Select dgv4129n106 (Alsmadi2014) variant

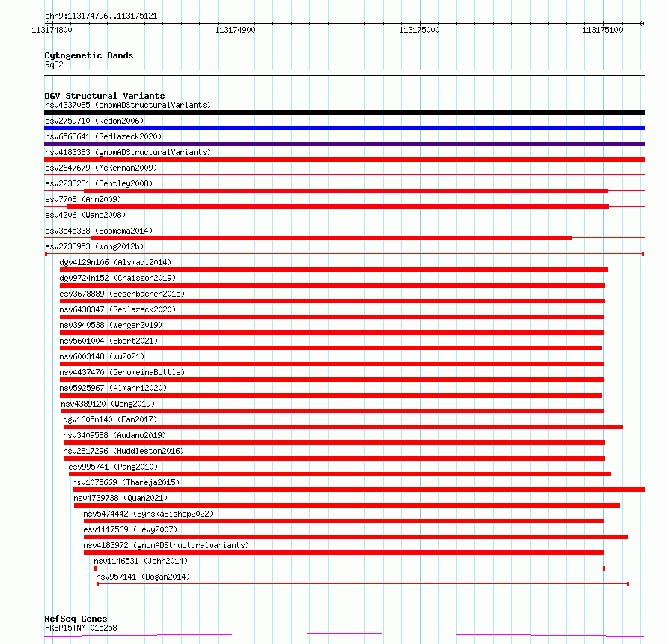point(334,270)
